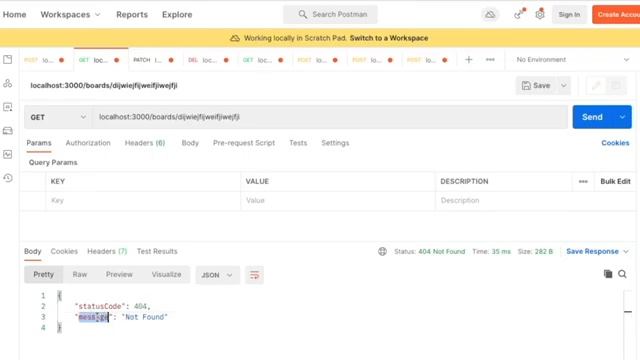Search within the response body
The width and height of the screenshot is (640, 360).
pos(622,274)
